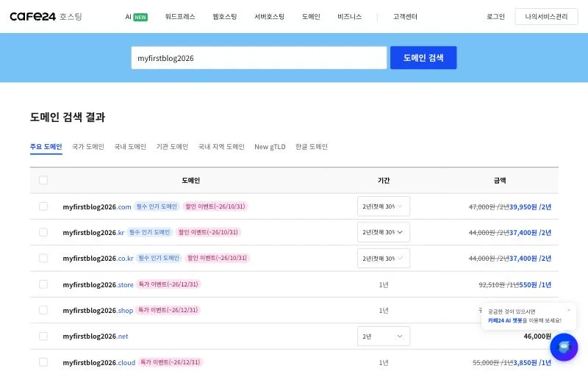Switch to the 국내 도메인 tab
Viewport: 588px width, 371px height.
[130, 147]
